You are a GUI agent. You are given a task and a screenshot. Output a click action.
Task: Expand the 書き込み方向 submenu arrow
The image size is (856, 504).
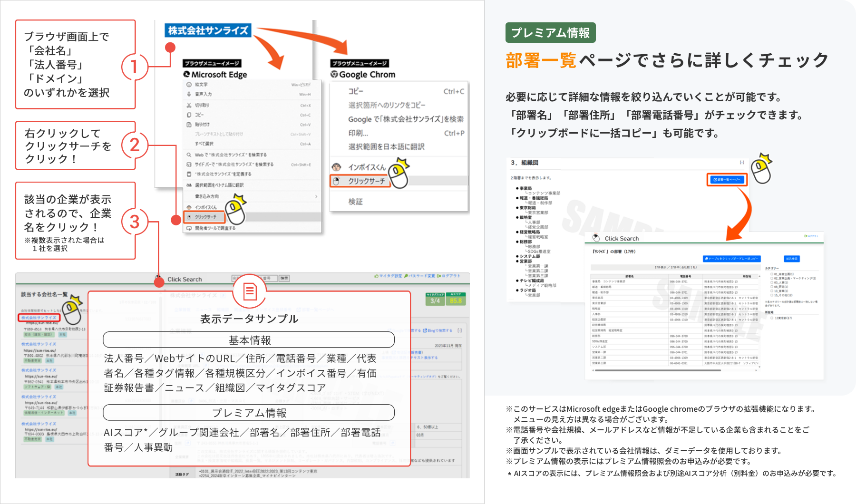pyautogui.click(x=316, y=196)
